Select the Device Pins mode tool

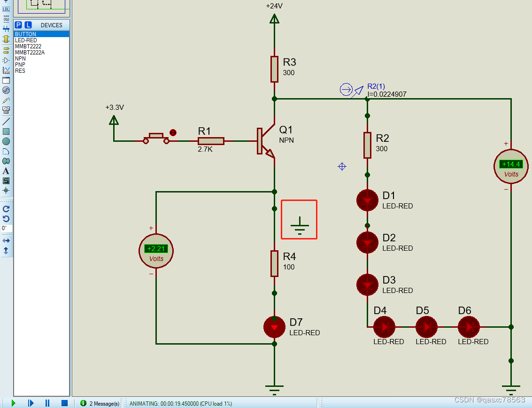(x=6, y=61)
